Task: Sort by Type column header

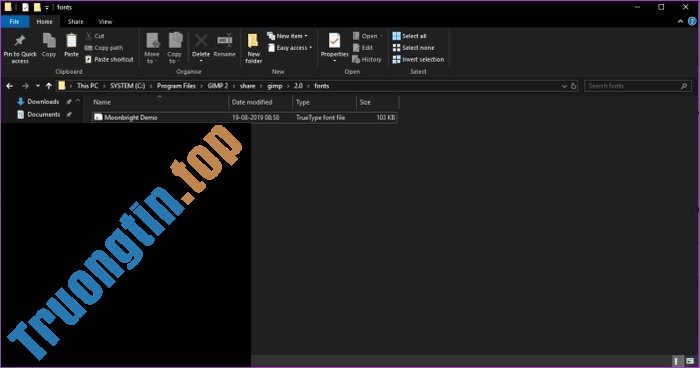Action: pos(325,102)
